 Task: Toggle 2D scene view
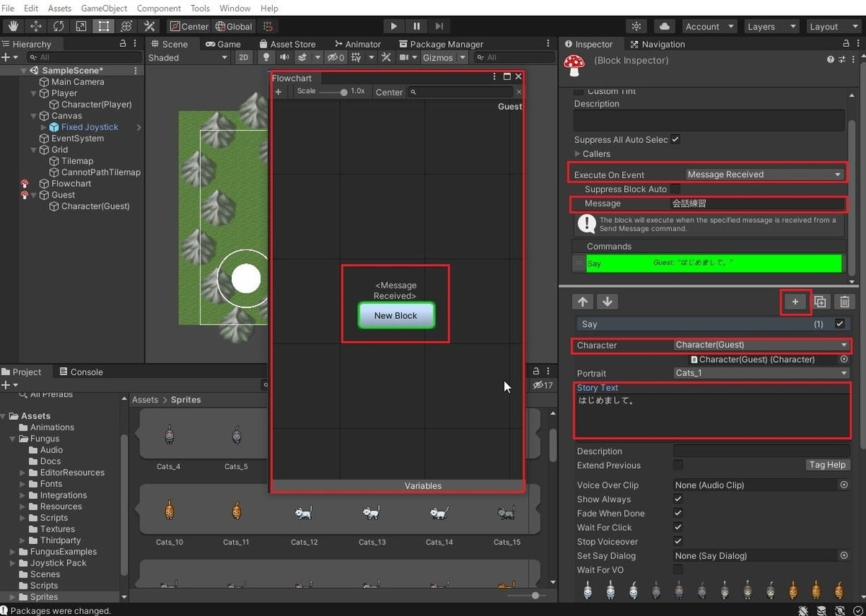(x=244, y=58)
